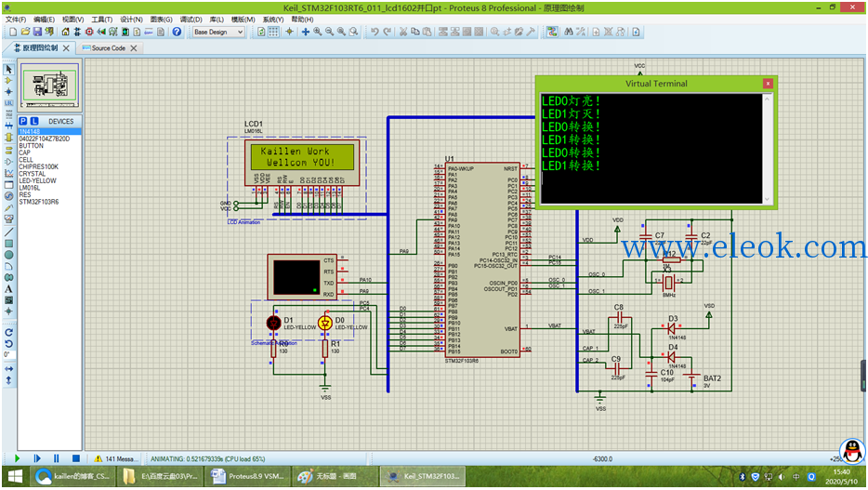Open the PCB layout red chip icon

pyautogui.click(x=89, y=33)
